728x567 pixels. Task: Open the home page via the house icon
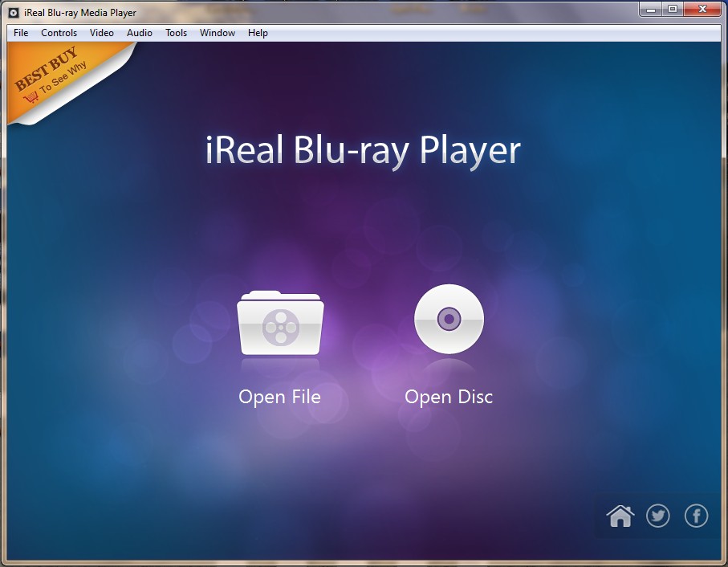(x=620, y=516)
